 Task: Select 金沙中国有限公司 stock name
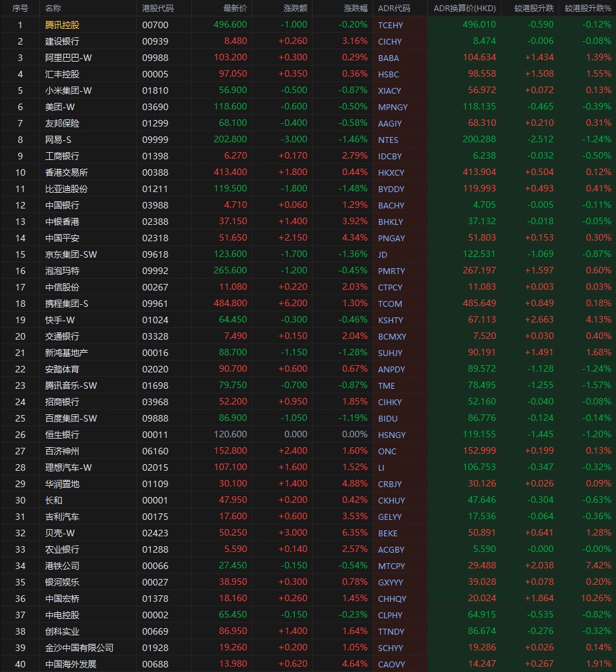(x=79, y=648)
